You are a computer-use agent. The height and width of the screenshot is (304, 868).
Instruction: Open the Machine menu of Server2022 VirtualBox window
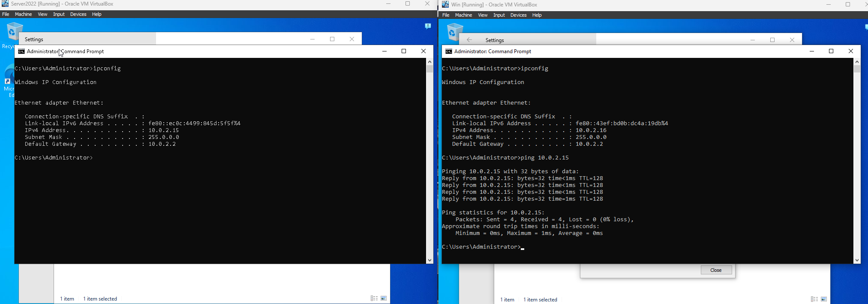coord(23,14)
